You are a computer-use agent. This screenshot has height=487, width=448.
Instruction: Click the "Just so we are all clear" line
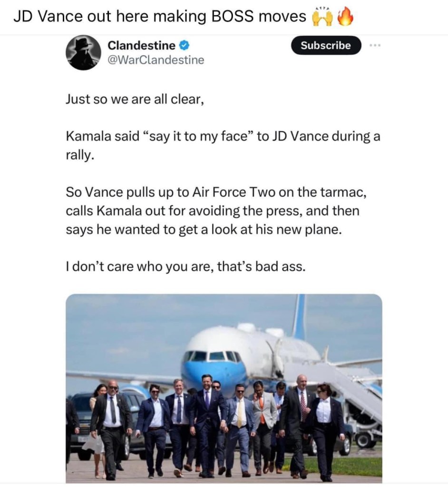(135, 101)
